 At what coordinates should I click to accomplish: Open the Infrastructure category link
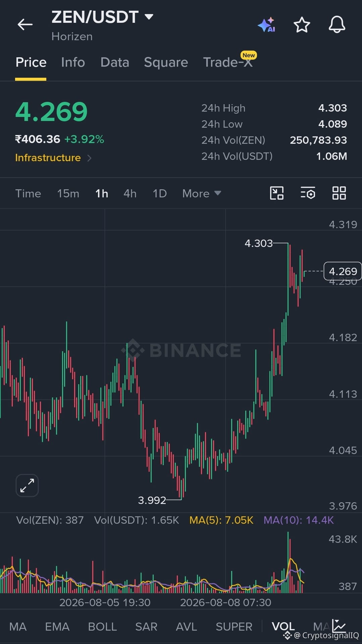48,158
